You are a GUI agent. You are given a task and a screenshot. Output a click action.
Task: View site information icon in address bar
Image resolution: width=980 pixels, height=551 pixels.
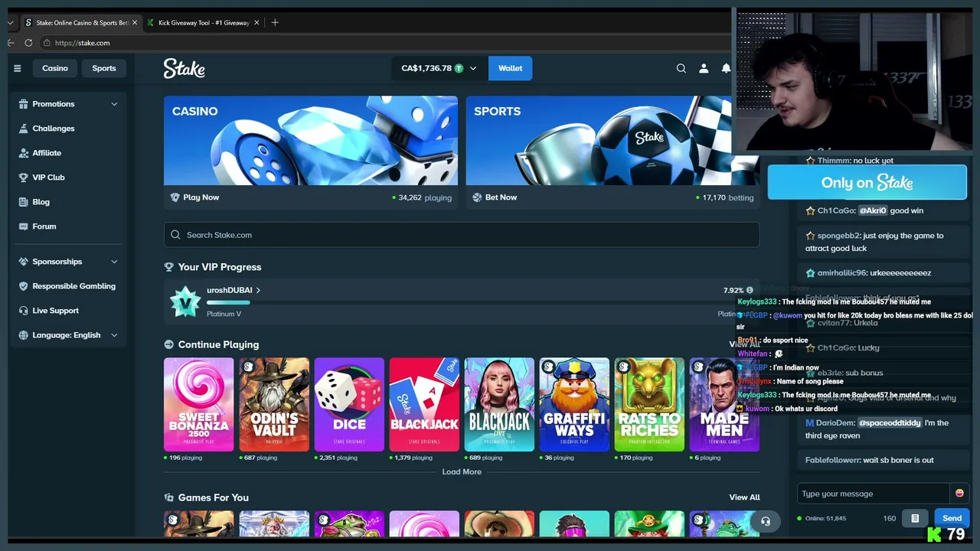click(47, 43)
